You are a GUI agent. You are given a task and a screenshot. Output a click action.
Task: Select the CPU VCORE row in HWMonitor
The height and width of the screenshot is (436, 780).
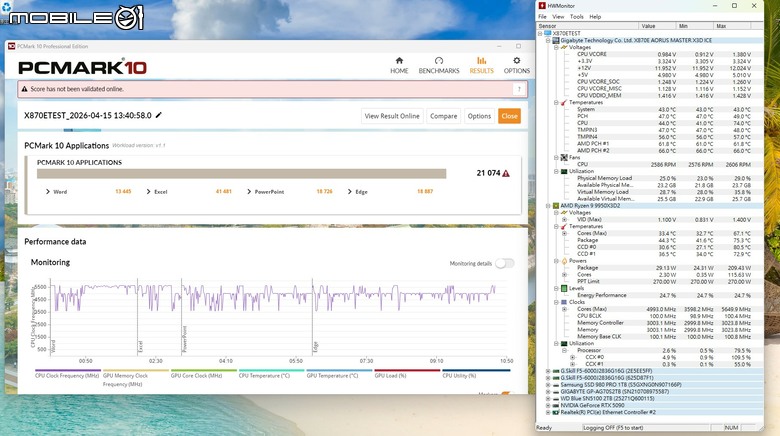(664, 54)
